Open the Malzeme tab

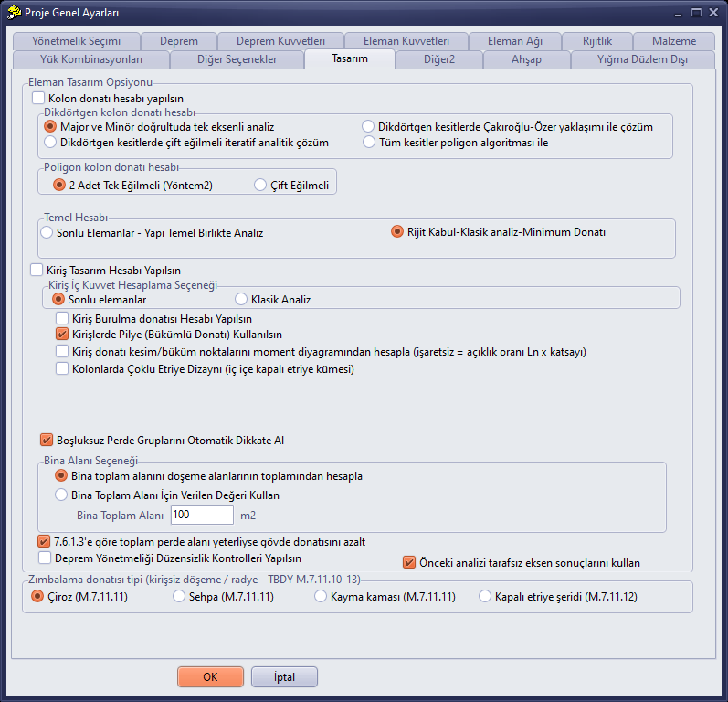click(x=674, y=41)
